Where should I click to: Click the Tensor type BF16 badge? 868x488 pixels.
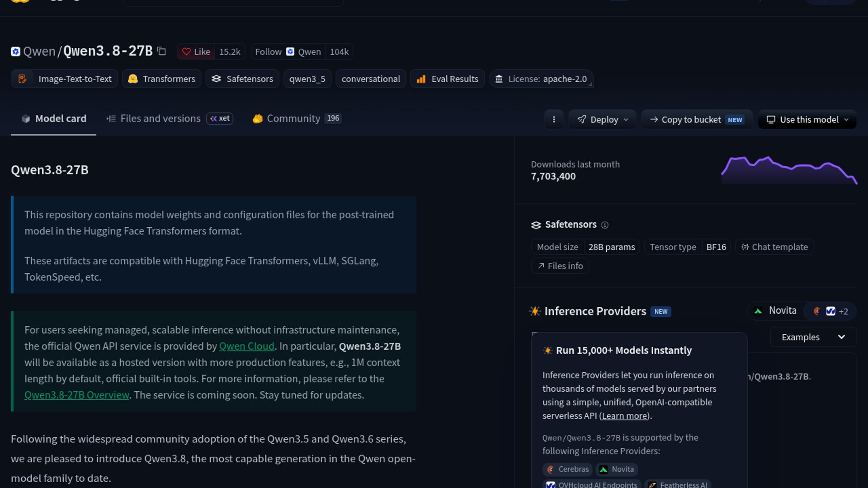(688, 247)
